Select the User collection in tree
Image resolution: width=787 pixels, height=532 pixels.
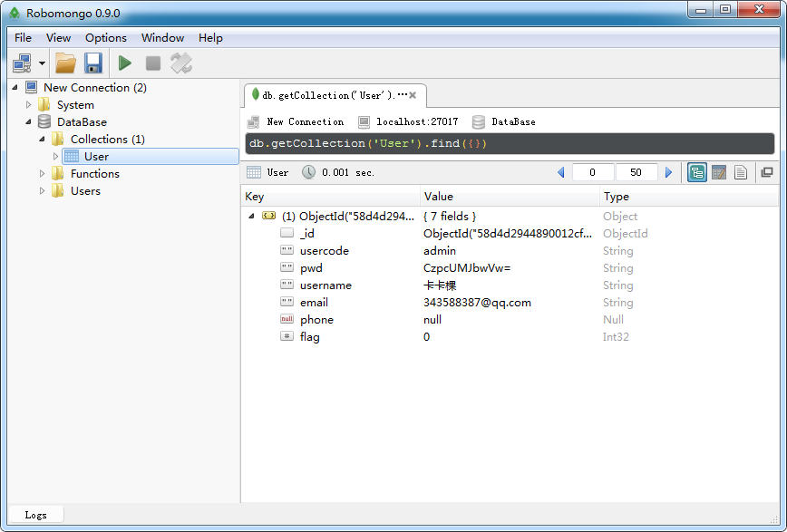click(151, 156)
